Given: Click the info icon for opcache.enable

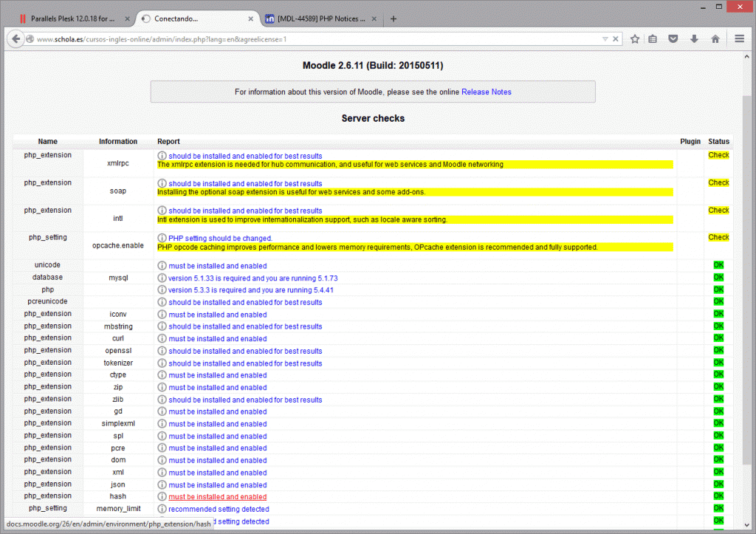Looking at the screenshot, I should (162, 239).
